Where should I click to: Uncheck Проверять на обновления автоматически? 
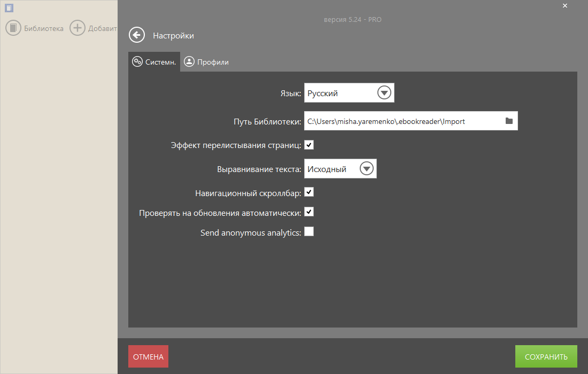point(309,212)
